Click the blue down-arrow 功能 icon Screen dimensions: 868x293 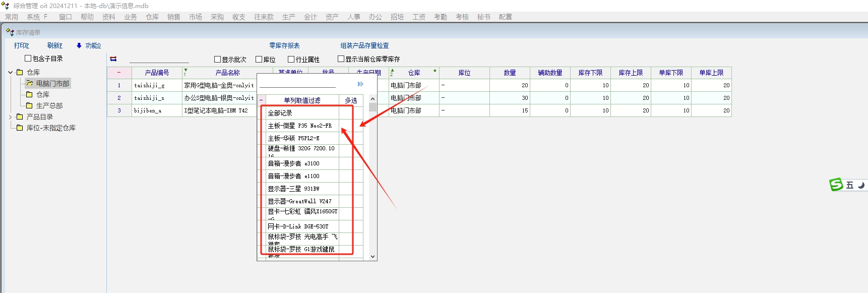[x=79, y=45]
